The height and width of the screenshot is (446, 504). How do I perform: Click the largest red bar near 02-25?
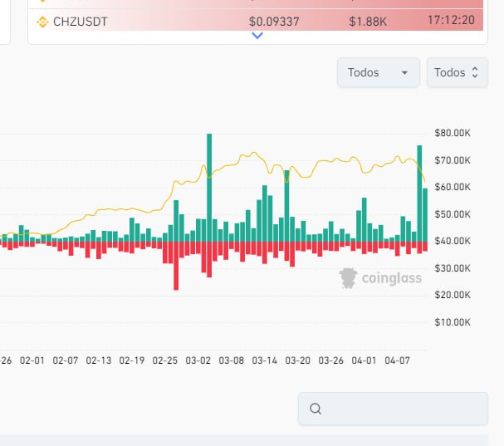click(x=176, y=265)
